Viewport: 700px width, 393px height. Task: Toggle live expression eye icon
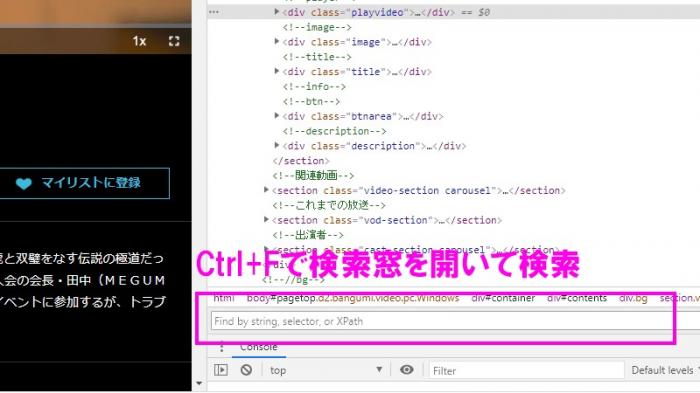pyautogui.click(x=406, y=370)
